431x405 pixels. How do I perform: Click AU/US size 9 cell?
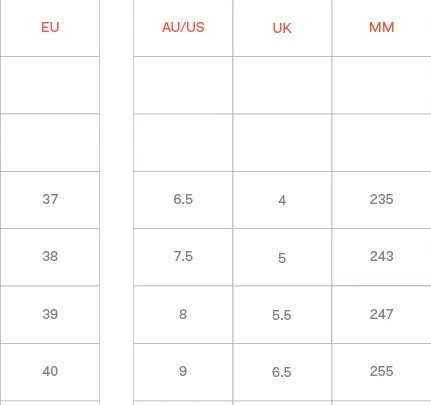click(x=183, y=371)
